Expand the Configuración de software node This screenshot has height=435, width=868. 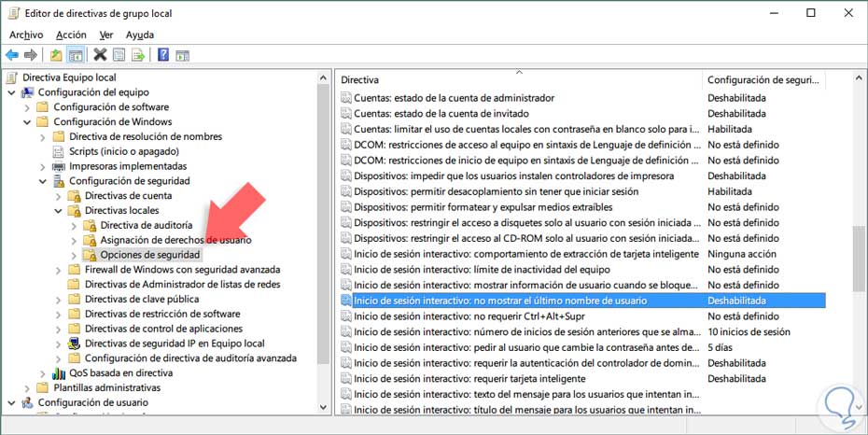pyautogui.click(x=27, y=107)
